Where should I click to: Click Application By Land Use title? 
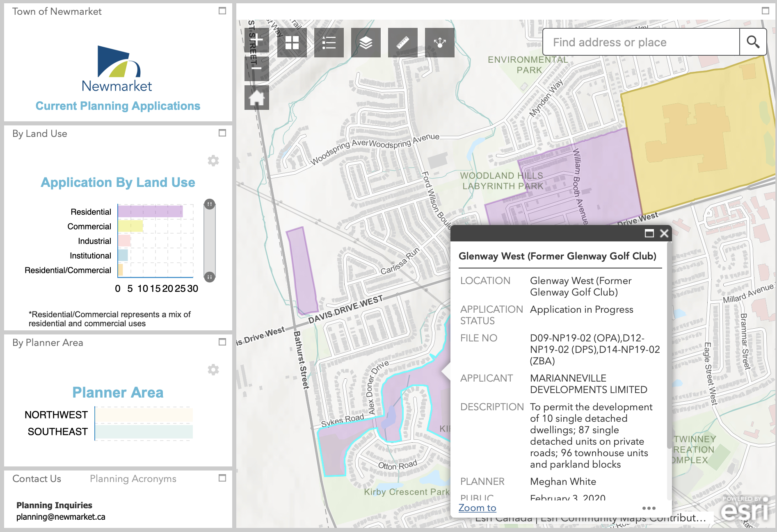[118, 182]
